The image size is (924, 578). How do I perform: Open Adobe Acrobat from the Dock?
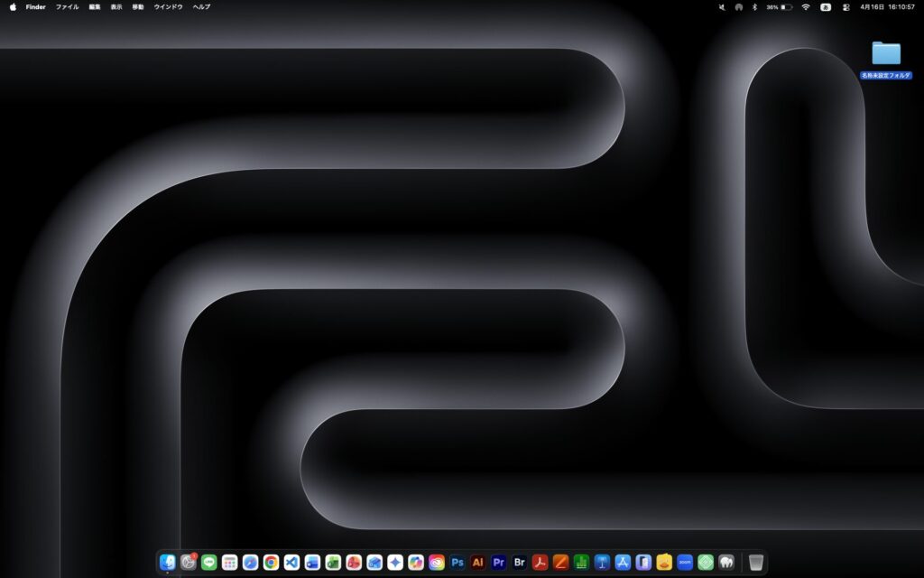click(539, 563)
